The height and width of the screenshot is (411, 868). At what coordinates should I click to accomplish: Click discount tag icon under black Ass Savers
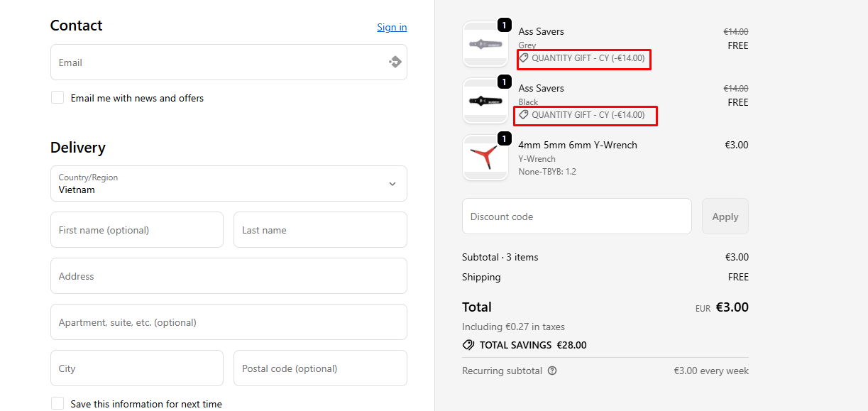point(524,115)
